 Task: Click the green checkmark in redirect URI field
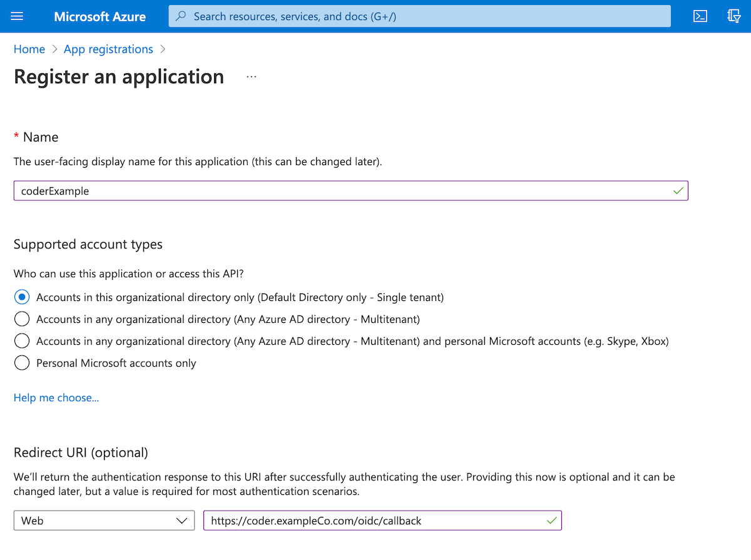click(x=551, y=521)
